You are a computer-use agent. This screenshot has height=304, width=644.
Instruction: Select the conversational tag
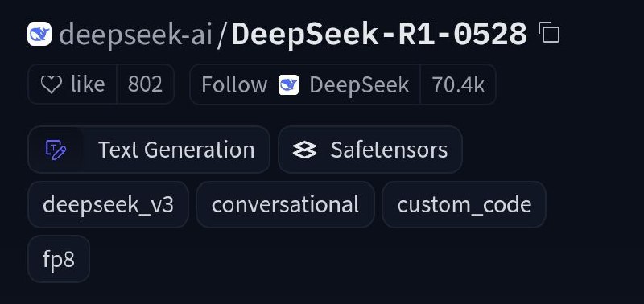(286, 204)
